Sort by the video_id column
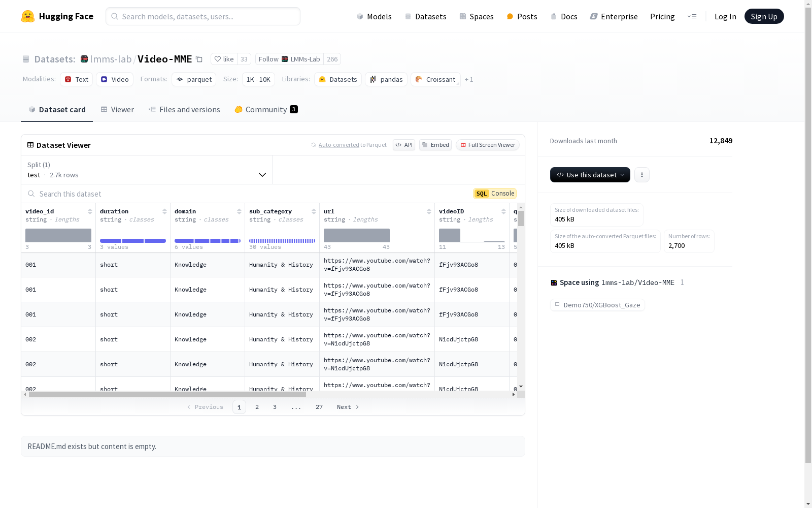Screen dimensions: 812x508 pyautogui.click(x=90, y=211)
